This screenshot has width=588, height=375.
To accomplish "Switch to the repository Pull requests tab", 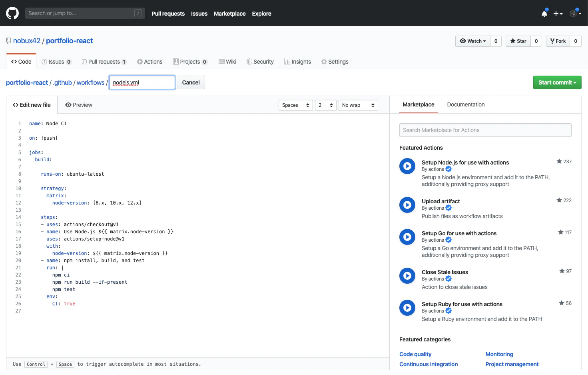I will coord(104,62).
